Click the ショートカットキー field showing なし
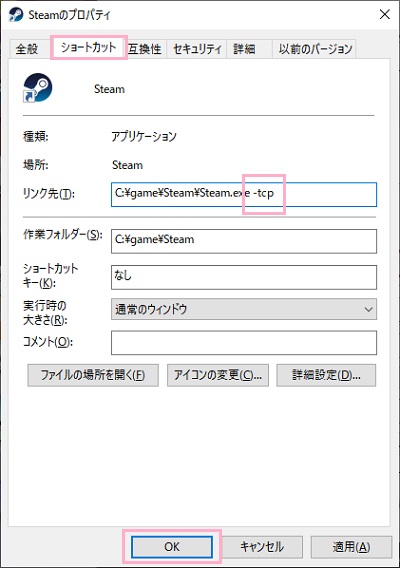 (244, 277)
